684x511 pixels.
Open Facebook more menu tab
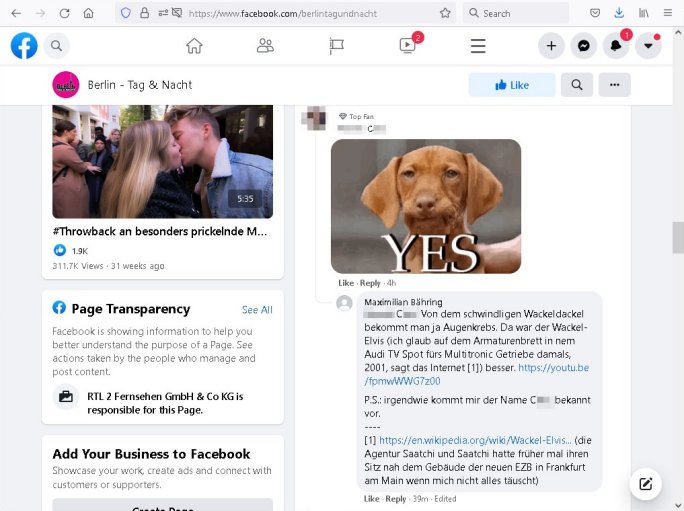(x=478, y=46)
